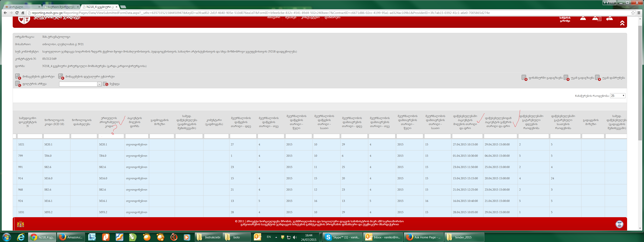Click the logout arrow user icon

(609, 19)
